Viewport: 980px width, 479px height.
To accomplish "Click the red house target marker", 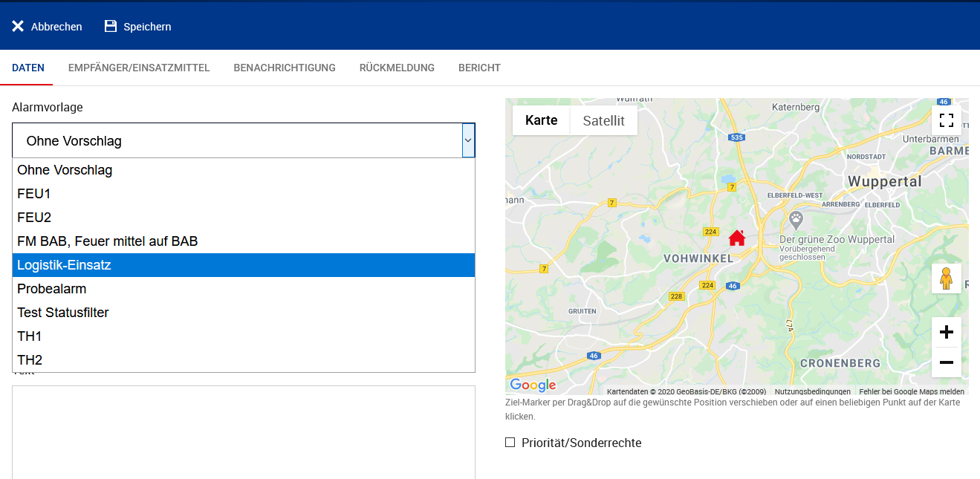I will (736, 238).
